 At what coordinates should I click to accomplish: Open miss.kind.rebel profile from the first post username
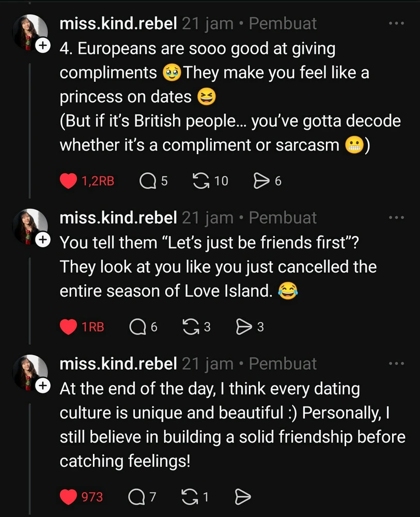[119, 23]
